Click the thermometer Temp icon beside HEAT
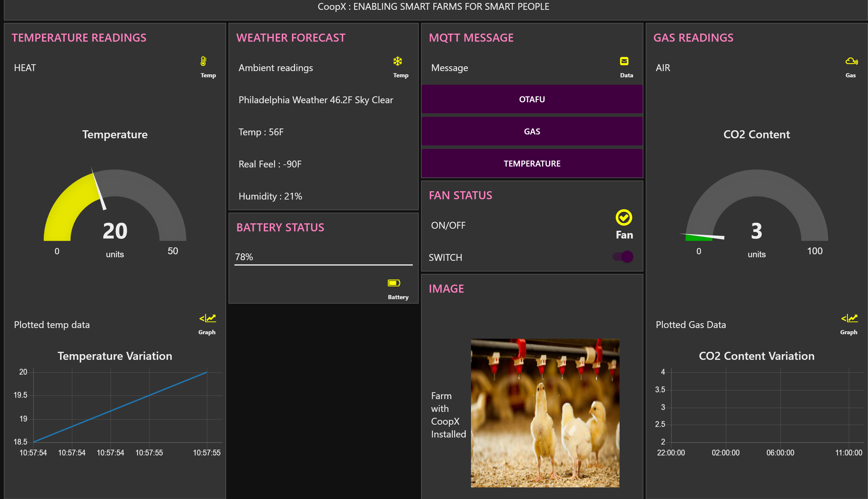Viewport: 868px width, 499px height. point(203,61)
